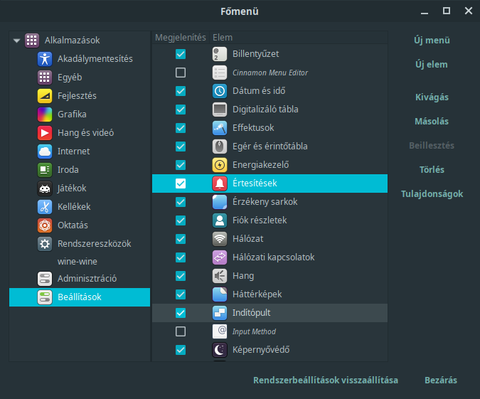Select the Alkalmazások root node

point(72,40)
